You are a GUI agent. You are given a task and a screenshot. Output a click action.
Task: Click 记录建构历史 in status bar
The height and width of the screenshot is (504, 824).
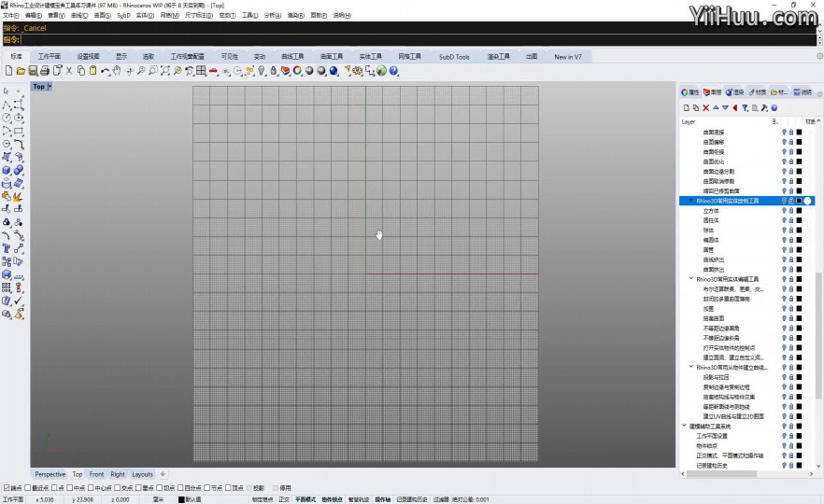click(412, 500)
